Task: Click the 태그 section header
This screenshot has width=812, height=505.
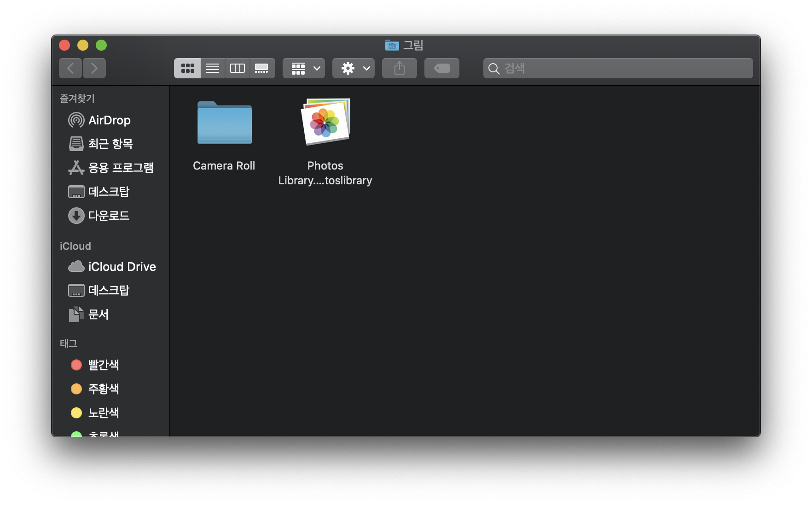Action: pos(69,343)
